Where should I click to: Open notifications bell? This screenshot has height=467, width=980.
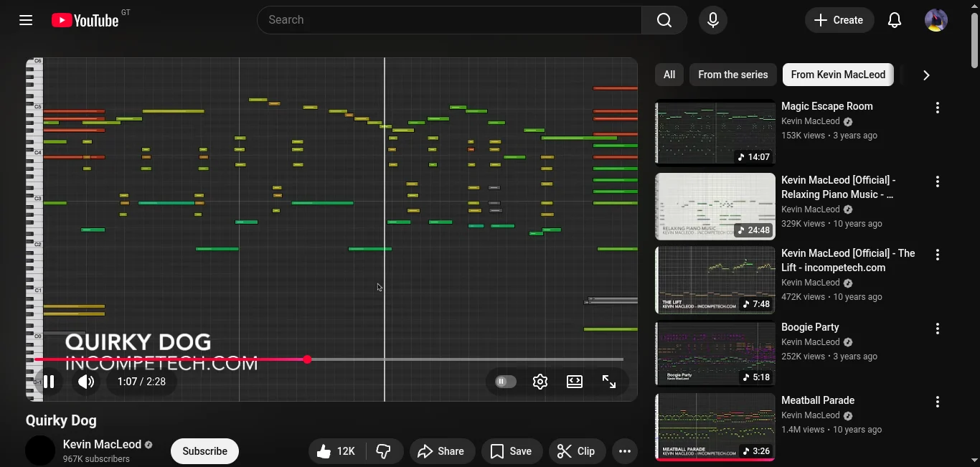click(895, 20)
